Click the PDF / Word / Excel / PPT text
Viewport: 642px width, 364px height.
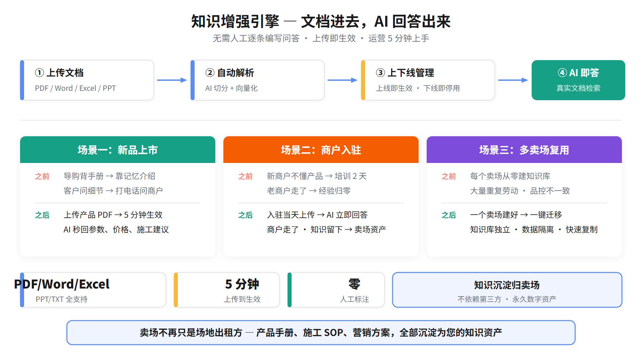[x=75, y=88]
